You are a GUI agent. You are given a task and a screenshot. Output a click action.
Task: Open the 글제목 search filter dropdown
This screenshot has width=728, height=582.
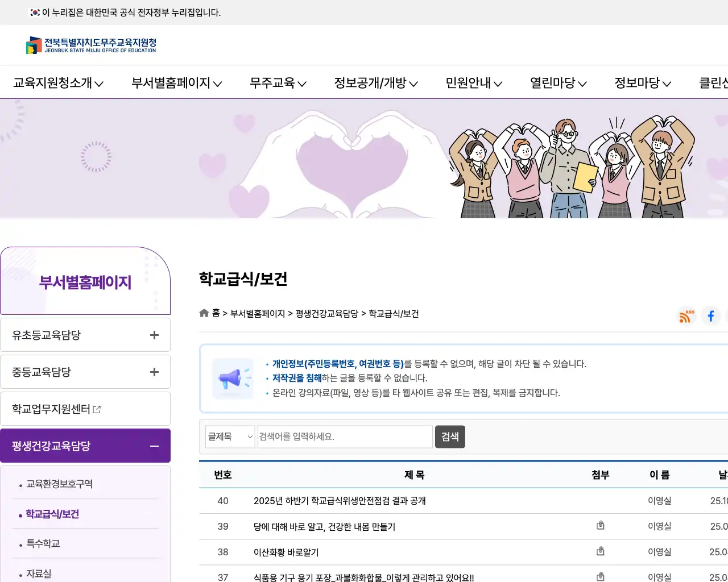tap(230, 436)
